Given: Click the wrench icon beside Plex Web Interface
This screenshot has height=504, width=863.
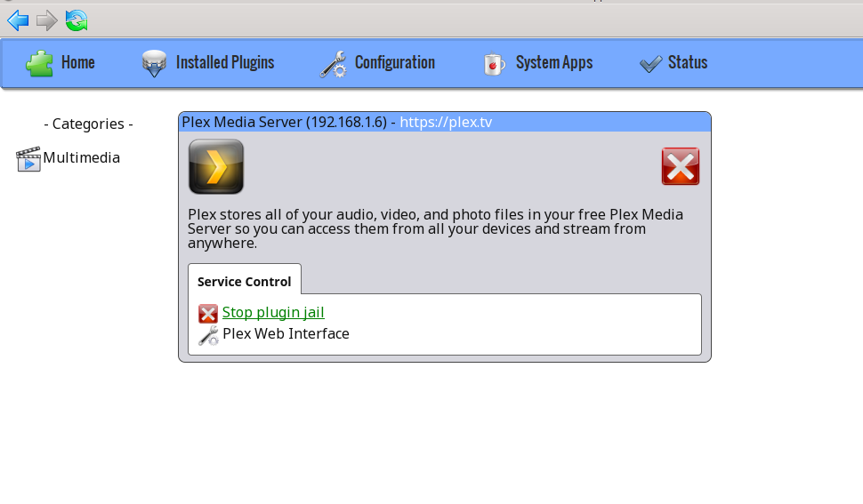Looking at the screenshot, I should point(208,335).
